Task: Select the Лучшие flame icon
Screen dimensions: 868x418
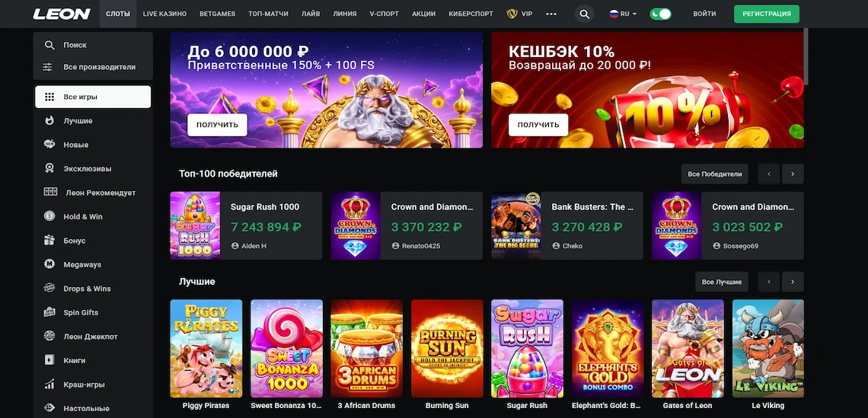Action: (x=49, y=120)
